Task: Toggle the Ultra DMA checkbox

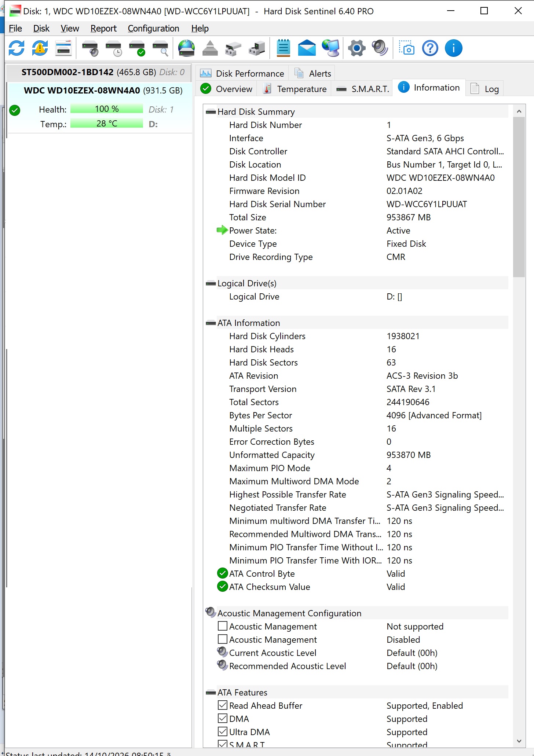Action: [223, 731]
